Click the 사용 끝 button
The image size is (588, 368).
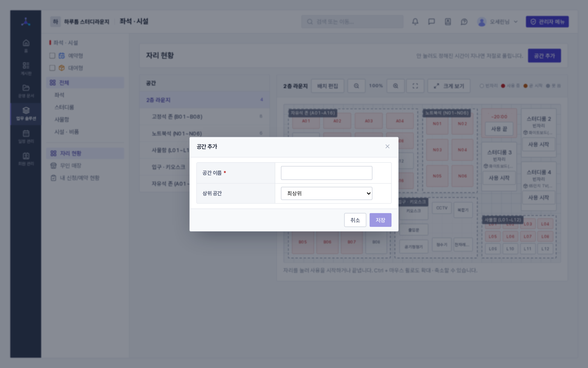pos(499,129)
